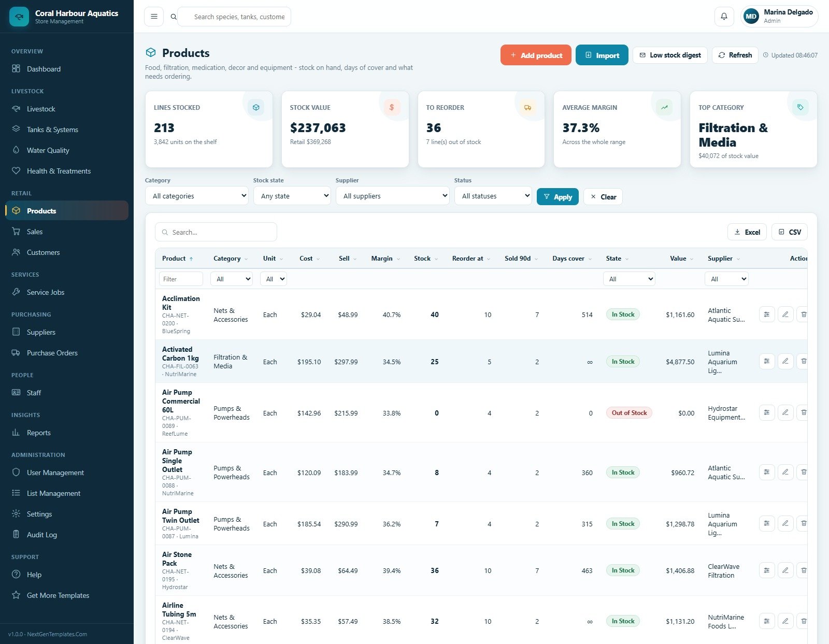Toggle the sidebar with the hamburger icon
Viewport: 829px width, 644px height.
click(x=154, y=17)
